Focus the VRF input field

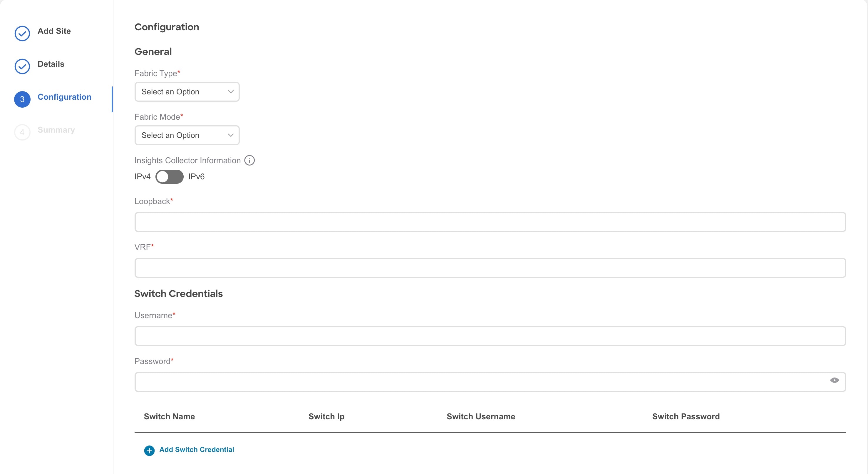490,268
